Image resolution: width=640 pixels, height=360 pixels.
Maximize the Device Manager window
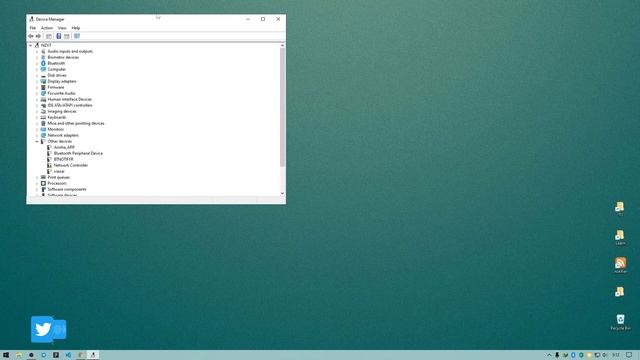point(263,19)
